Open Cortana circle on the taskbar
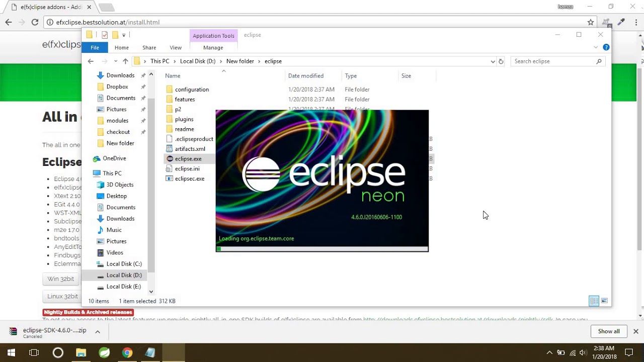 [x=58, y=352]
